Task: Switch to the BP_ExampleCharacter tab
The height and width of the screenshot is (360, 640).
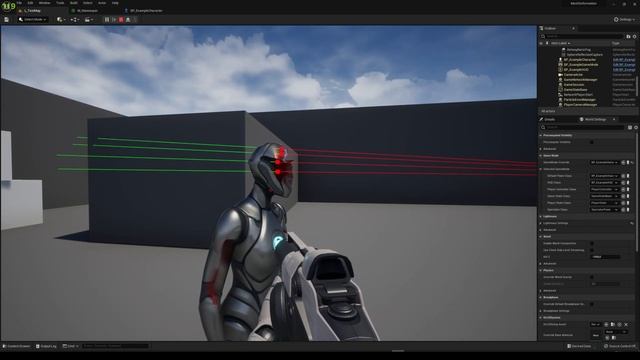Action: [x=146, y=11]
